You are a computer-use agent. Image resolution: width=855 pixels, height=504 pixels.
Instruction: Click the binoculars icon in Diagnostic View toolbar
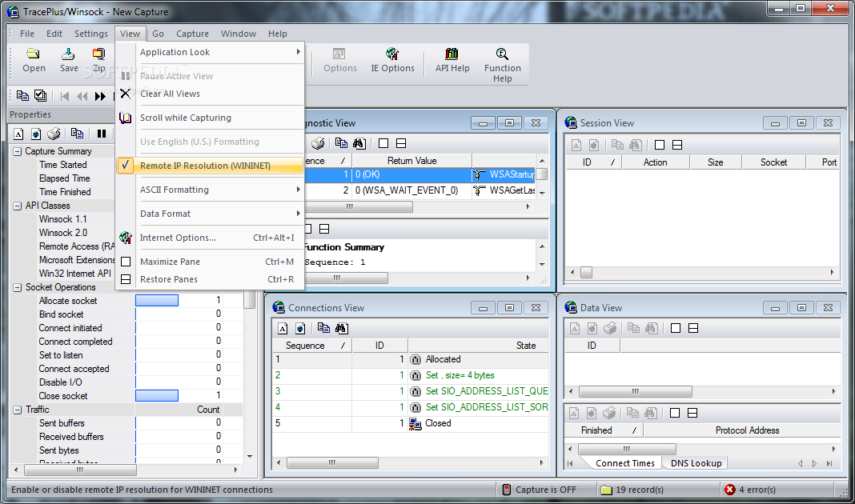pos(359,143)
